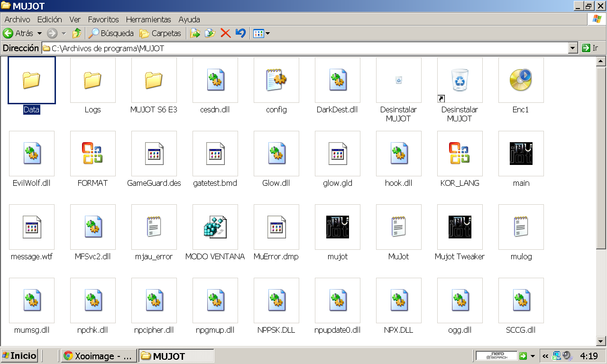Switch to Xooimage Chrome window in taskbar

pyautogui.click(x=99, y=356)
